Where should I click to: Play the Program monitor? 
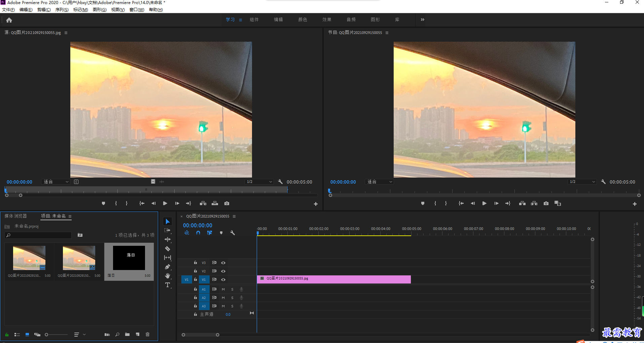(x=484, y=203)
